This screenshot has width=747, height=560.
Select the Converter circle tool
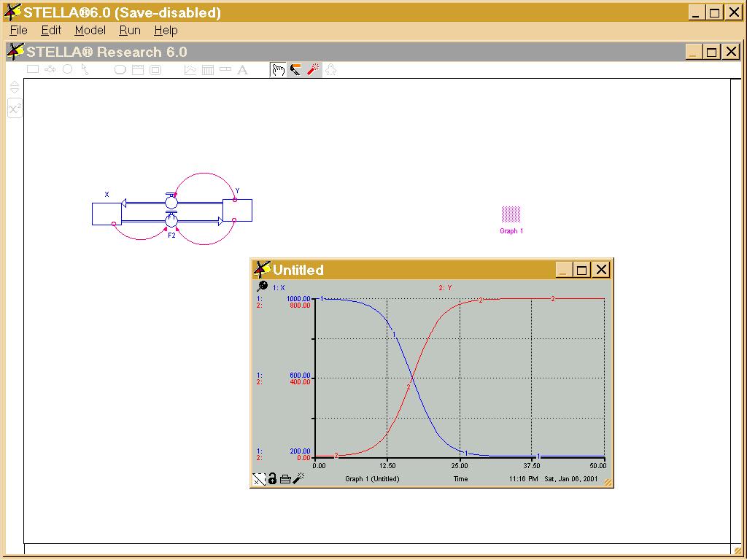pos(68,69)
